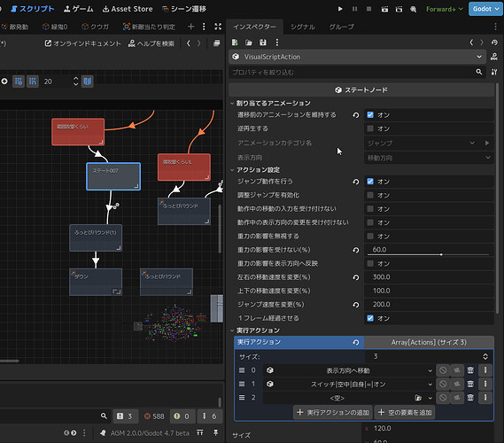Screen dimensions: 504x443
Task: Open the object history icon in Inspector
Action: pos(494,43)
